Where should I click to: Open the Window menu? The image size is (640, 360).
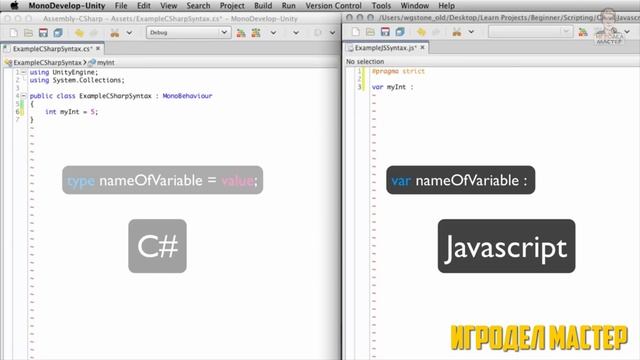coord(415,6)
